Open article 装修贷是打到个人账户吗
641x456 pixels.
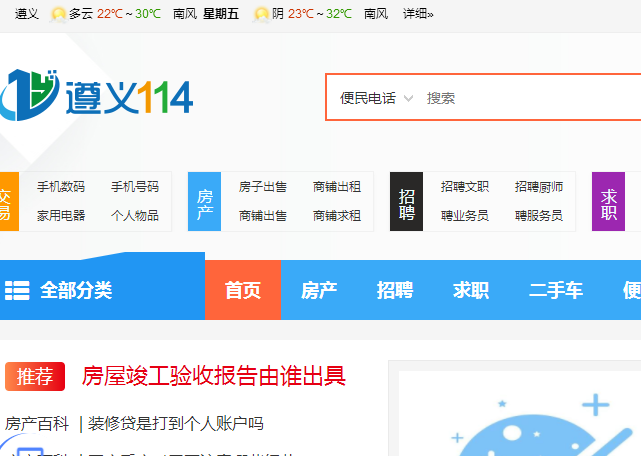(x=176, y=424)
